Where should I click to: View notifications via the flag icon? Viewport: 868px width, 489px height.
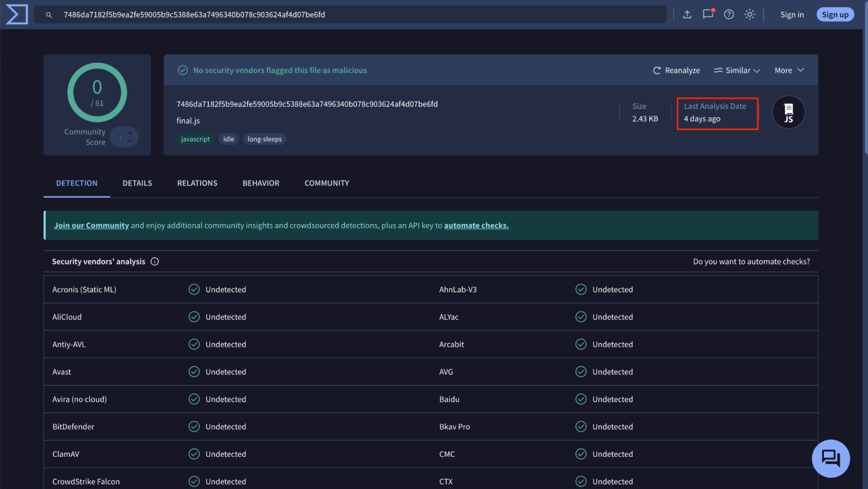708,14
